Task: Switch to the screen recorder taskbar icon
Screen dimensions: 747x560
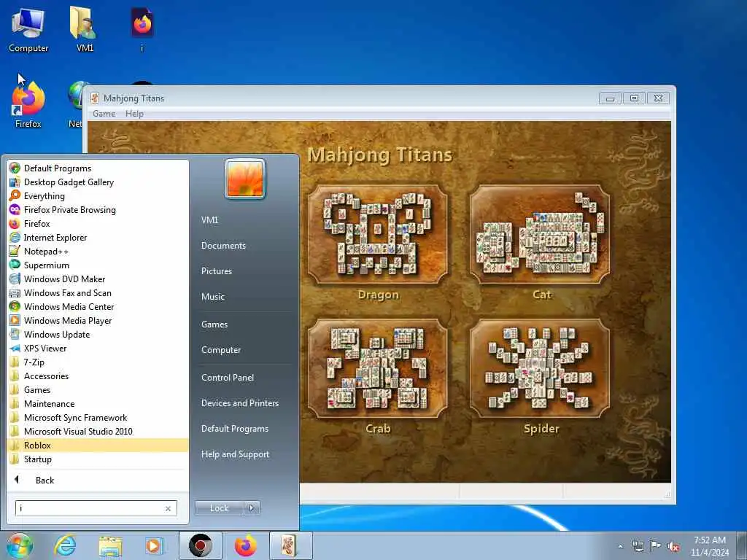Action: click(200, 545)
